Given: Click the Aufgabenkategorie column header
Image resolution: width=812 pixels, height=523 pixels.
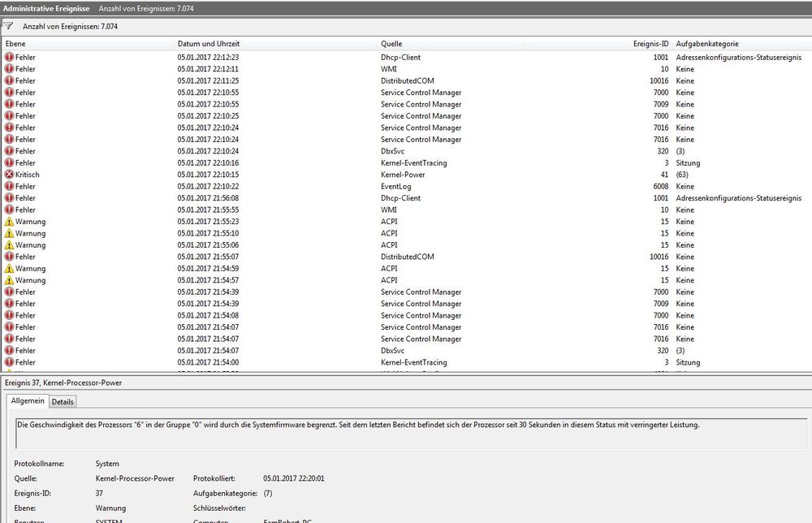Looking at the screenshot, I should [706, 44].
